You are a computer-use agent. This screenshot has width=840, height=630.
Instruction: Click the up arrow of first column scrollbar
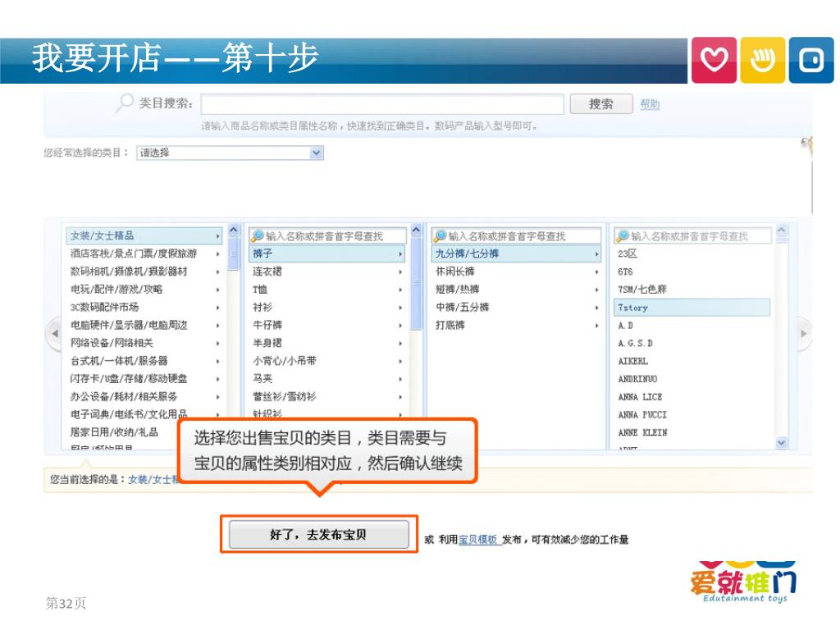coord(234,230)
